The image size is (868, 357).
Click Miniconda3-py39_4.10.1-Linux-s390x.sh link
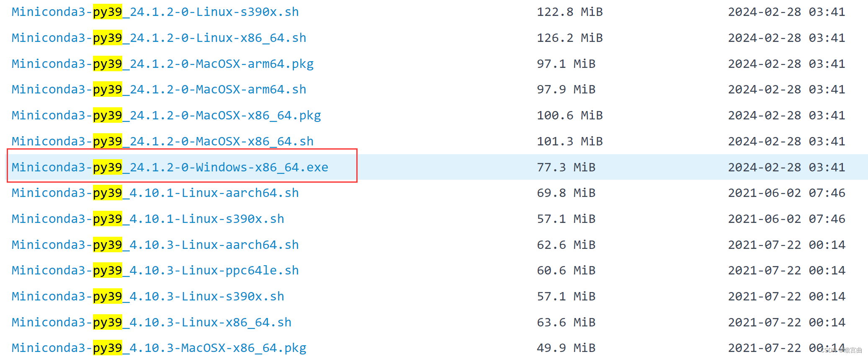[x=148, y=219]
